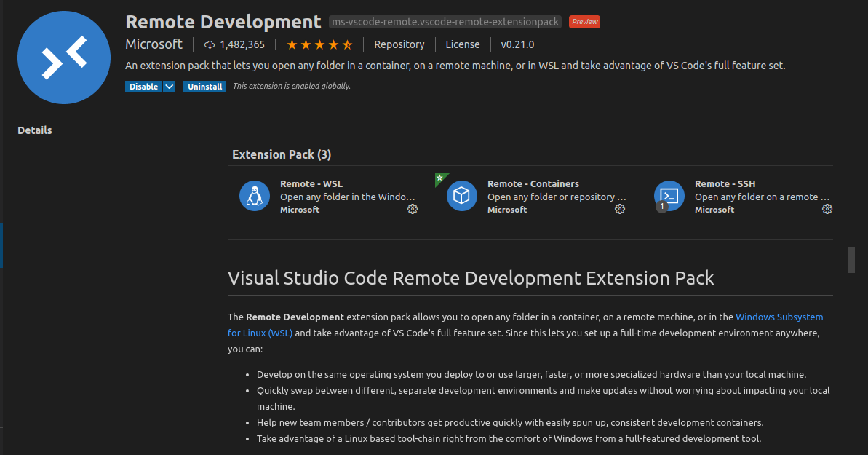Click the Preview badge
This screenshot has width=868, height=455.
pos(584,22)
